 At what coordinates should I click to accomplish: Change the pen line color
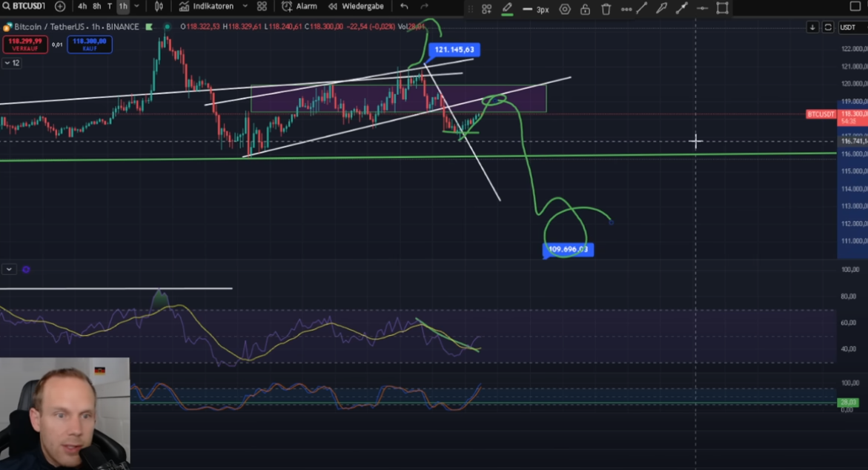(x=506, y=9)
